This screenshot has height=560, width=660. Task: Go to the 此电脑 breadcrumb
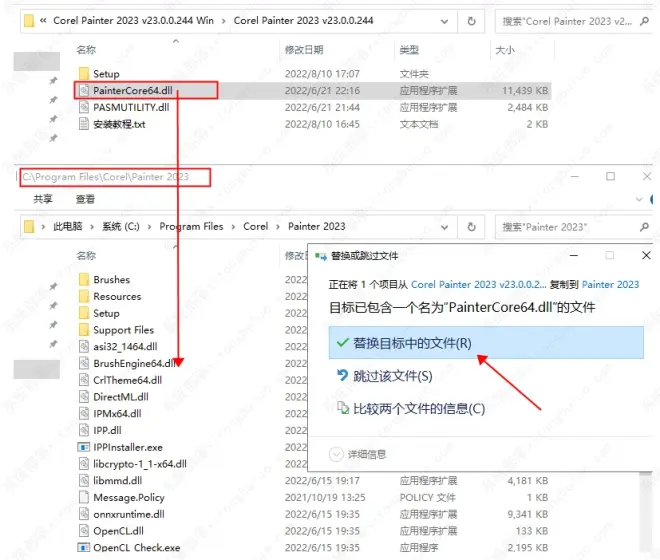(67, 227)
